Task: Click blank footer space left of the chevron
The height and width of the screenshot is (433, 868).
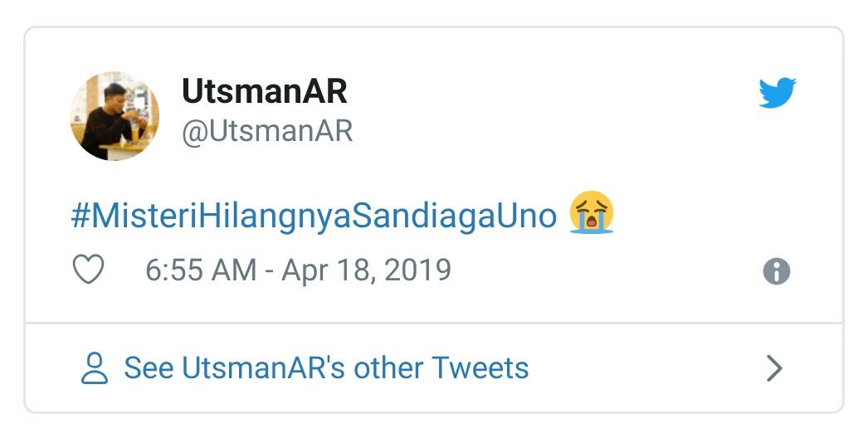Action: tap(647, 367)
